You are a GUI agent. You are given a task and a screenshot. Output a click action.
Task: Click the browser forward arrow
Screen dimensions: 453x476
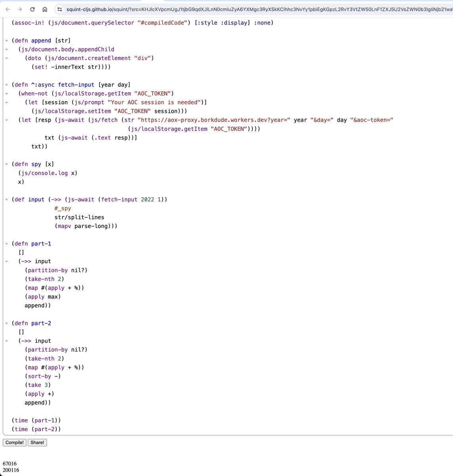click(20, 9)
